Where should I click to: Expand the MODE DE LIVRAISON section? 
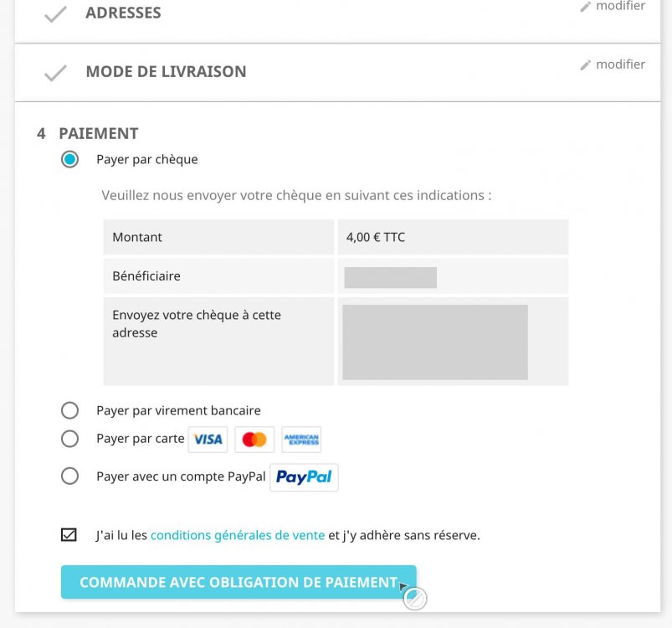click(x=165, y=71)
